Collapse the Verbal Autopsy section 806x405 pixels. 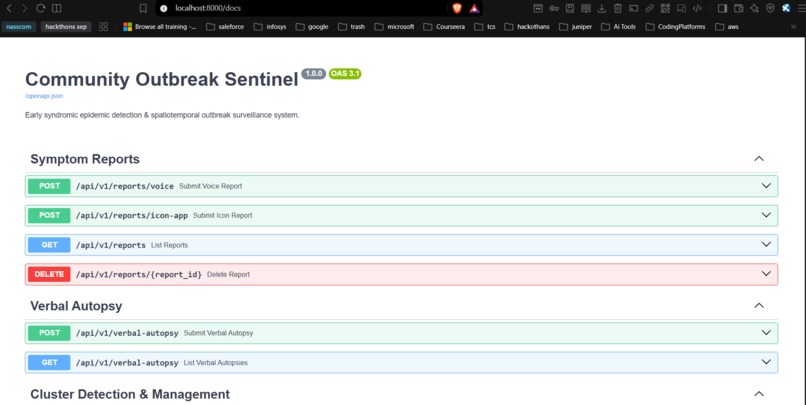(x=759, y=306)
